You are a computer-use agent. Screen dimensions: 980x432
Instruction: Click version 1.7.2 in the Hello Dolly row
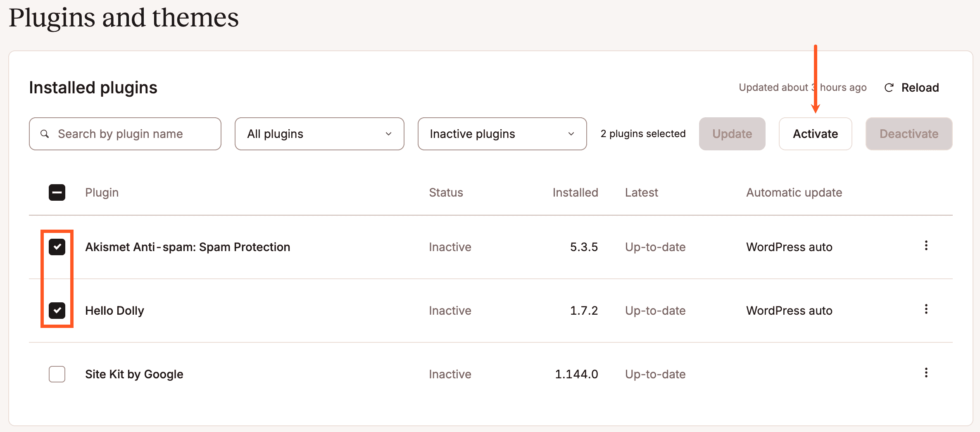584,311
